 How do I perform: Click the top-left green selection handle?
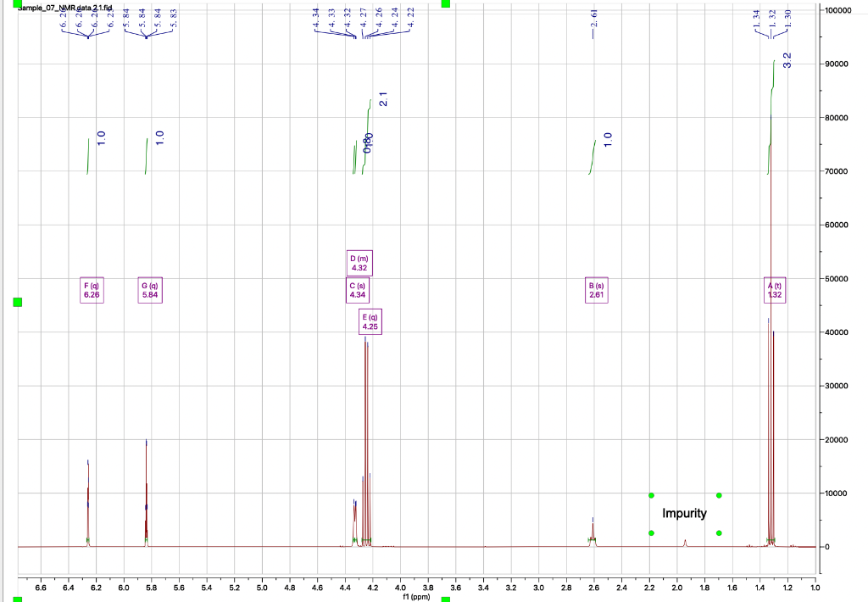click(x=19, y=4)
